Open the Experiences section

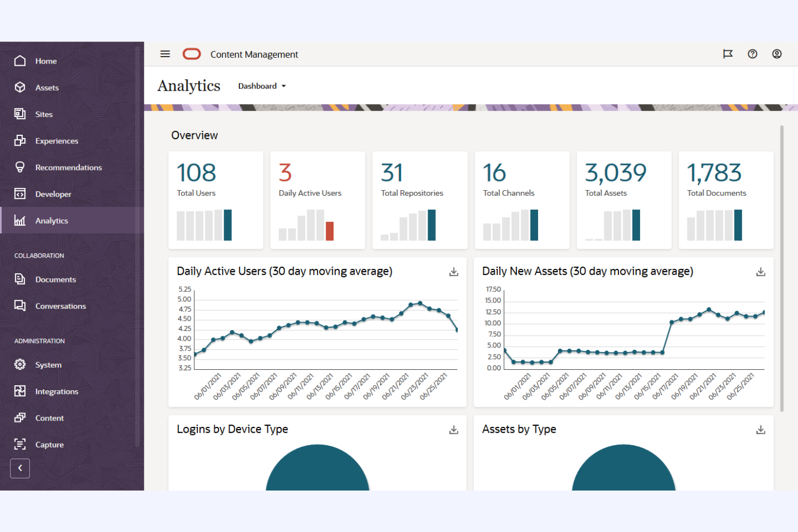coord(57,141)
